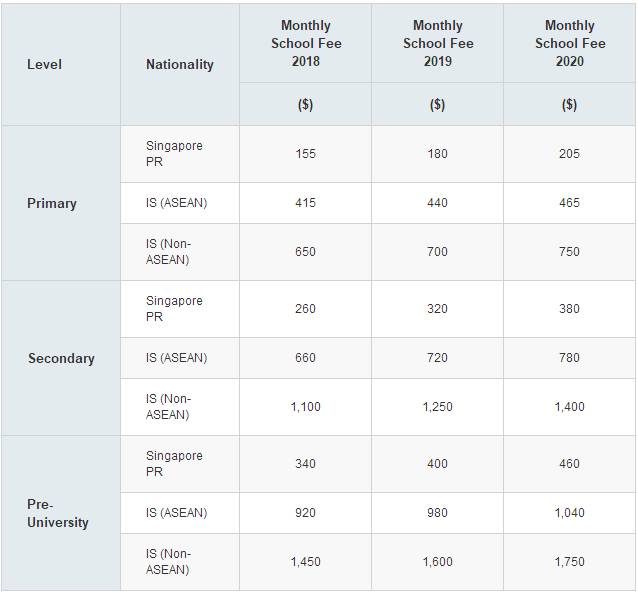Click the Level column header
Image resolution: width=638 pixels, height=594 pixels.
pyautogui.click(x=45, y=64)
